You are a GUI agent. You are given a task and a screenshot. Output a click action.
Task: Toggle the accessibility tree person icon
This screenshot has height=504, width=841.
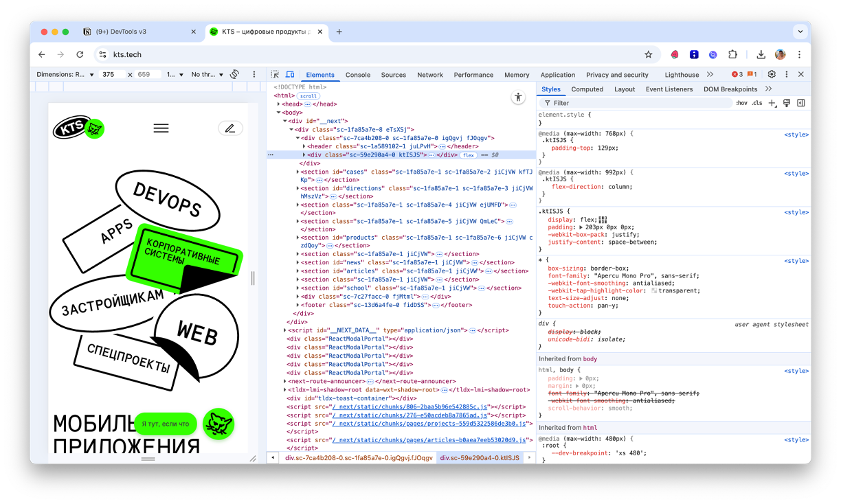coord(518,98)
